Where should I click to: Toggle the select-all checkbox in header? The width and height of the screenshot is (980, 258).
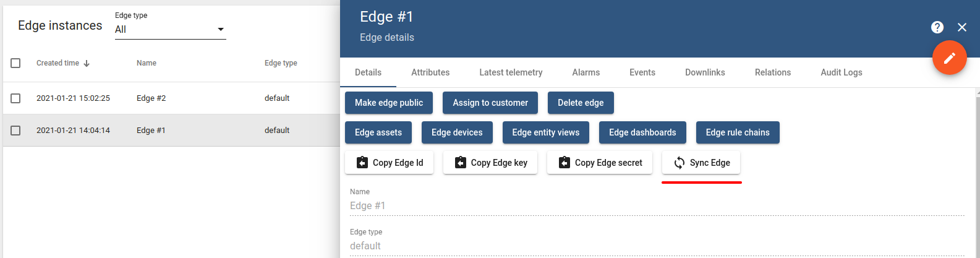click(x=16, y=63)
